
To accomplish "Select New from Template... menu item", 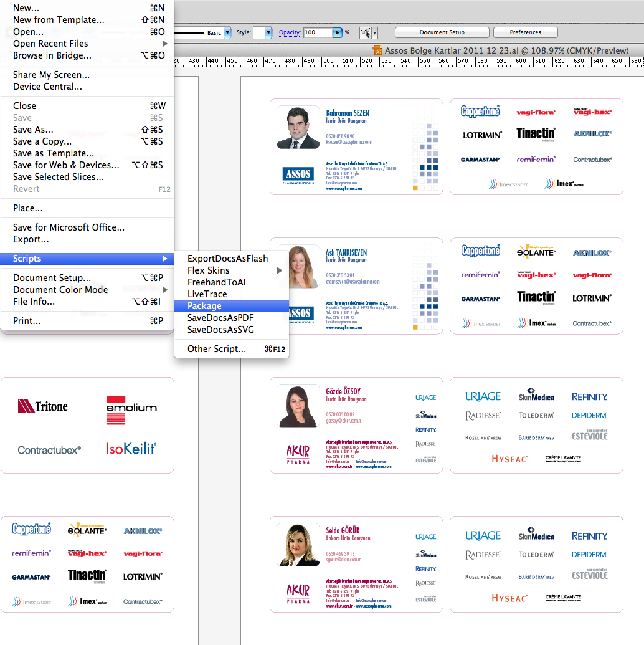I will pos(87,20).
